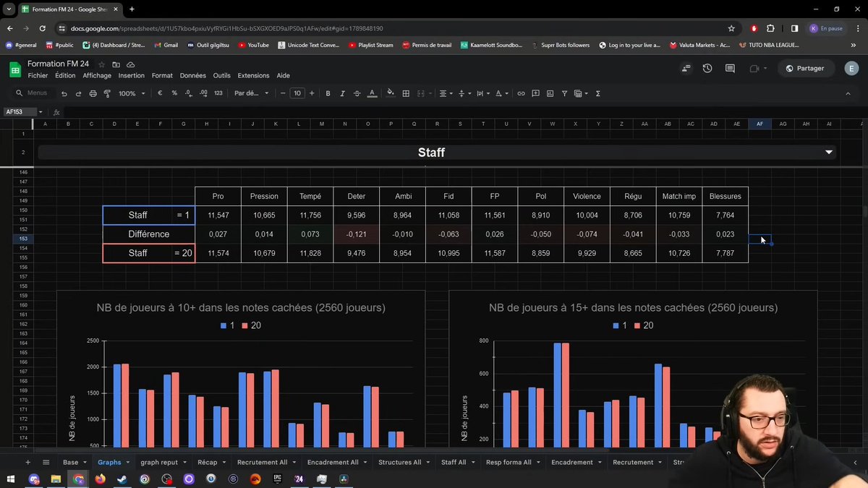
Task: Open the Extensions menu
Action: click(253, 75)
